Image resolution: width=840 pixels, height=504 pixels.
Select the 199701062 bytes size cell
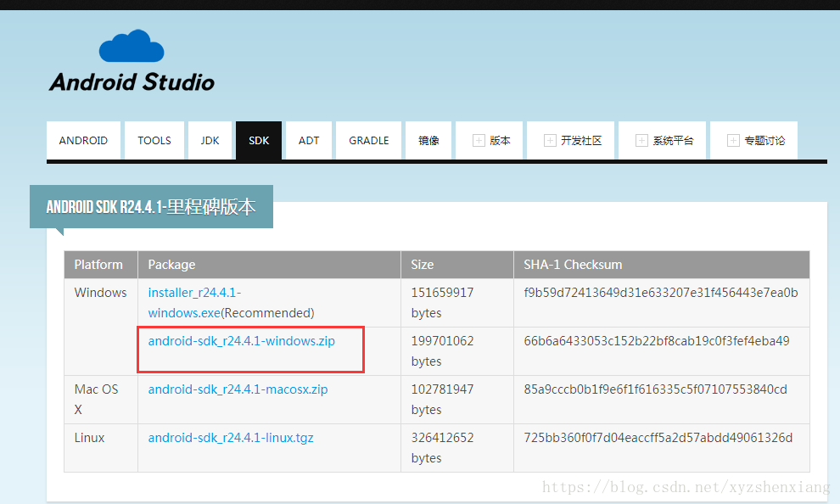[x=457, y=350]
